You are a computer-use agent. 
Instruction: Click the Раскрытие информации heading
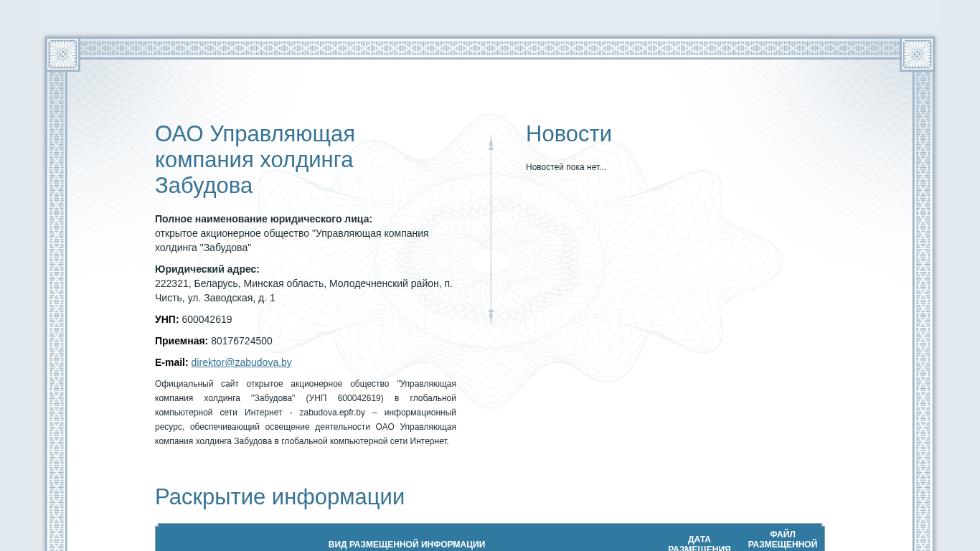coord(280,497)
